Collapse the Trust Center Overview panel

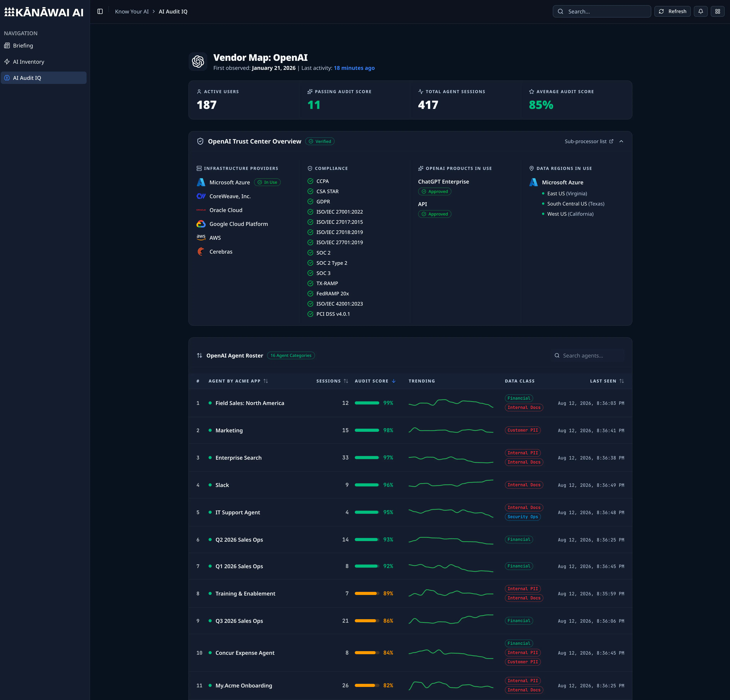coord(621,141)
